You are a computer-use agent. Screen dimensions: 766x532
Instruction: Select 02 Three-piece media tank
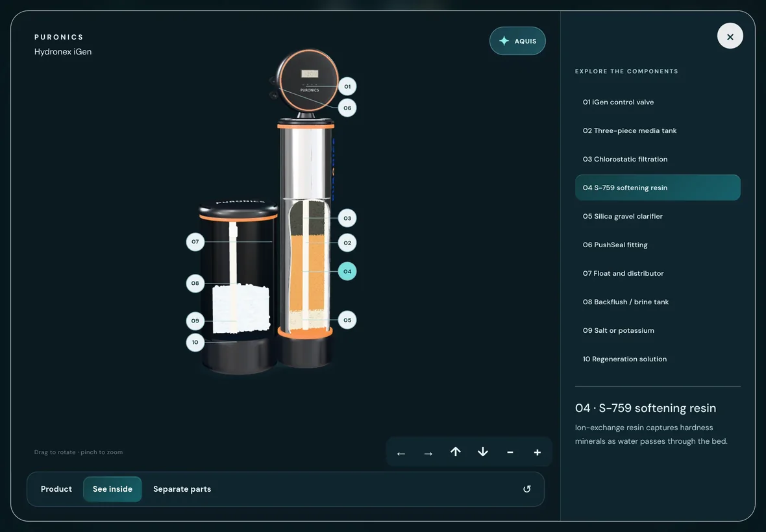point(658,130)
